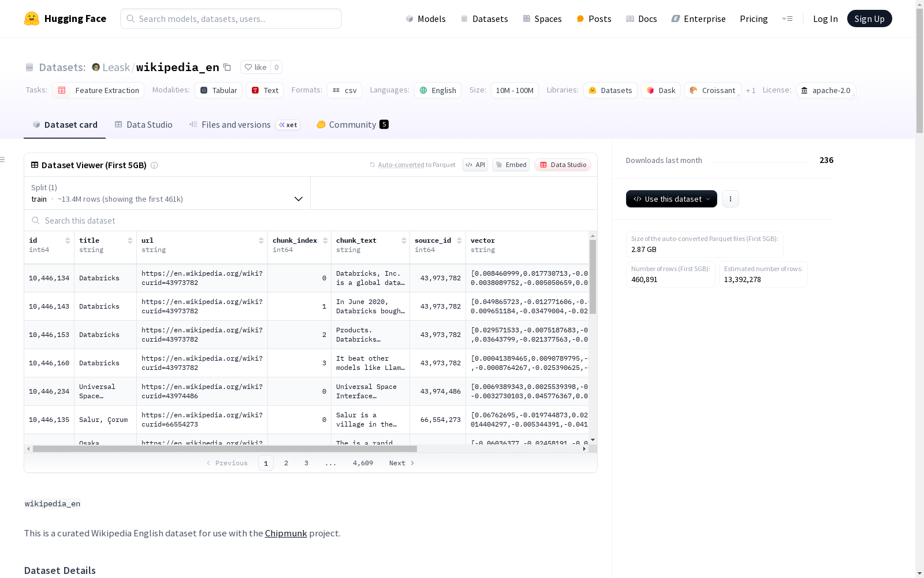Screen dimensions: 924x578
Task: Sort the chunk_text column
Action: (x=404, y=240)
